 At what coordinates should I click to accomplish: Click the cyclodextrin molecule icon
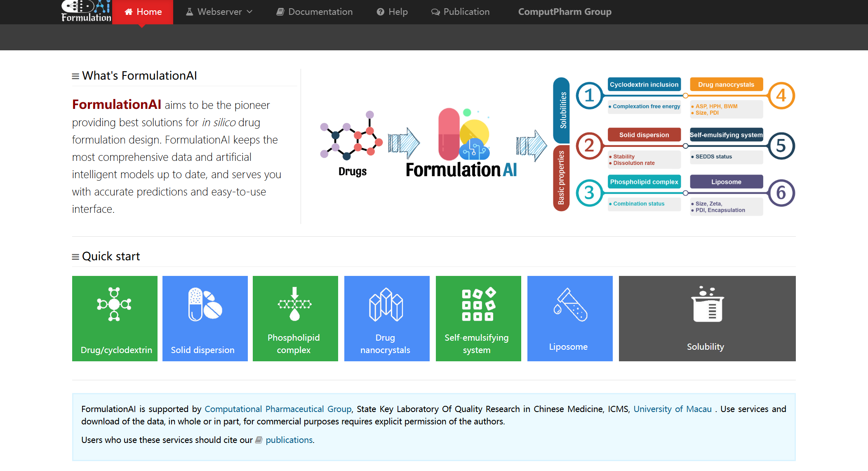tap(114, 304)
